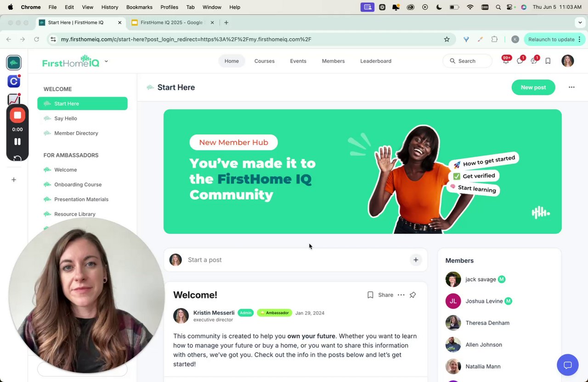588x382 pixels.
Task: Stop the screen recording
Action: click(17, 115)
